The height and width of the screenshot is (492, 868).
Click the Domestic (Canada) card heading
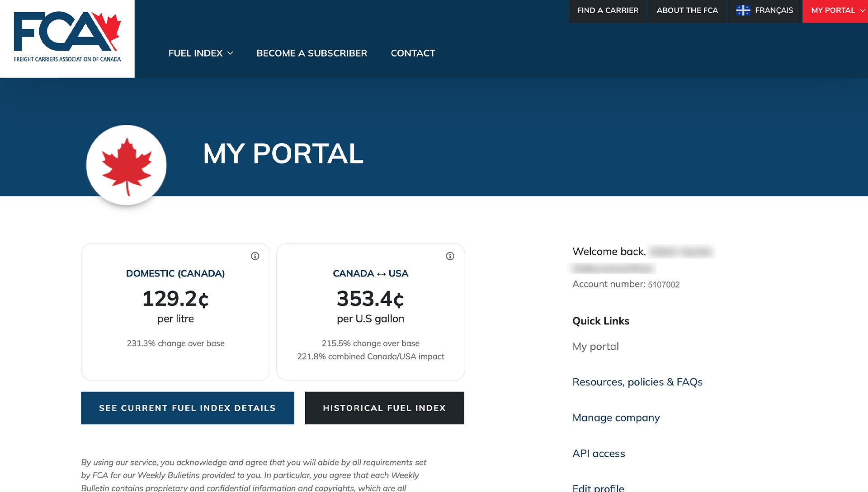click(175, 273)
